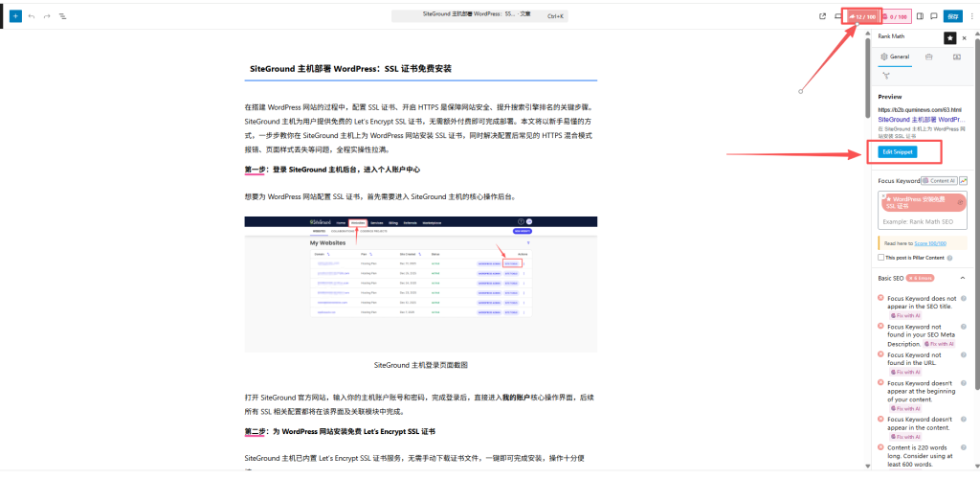Screen dimensions: 980x479
Task: Check This post is Pillar Content
Action: click(881, 258)
